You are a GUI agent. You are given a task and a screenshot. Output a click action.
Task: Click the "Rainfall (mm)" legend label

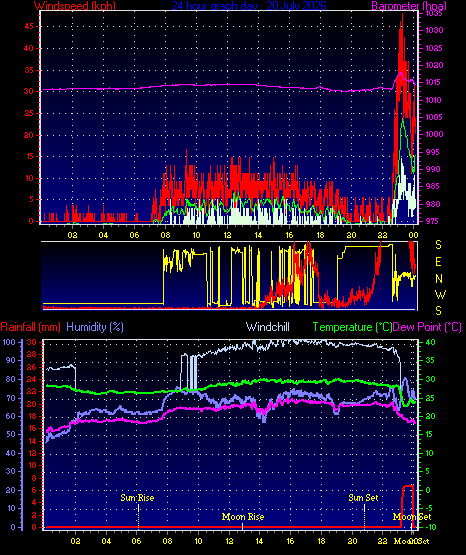click(31, 327)
